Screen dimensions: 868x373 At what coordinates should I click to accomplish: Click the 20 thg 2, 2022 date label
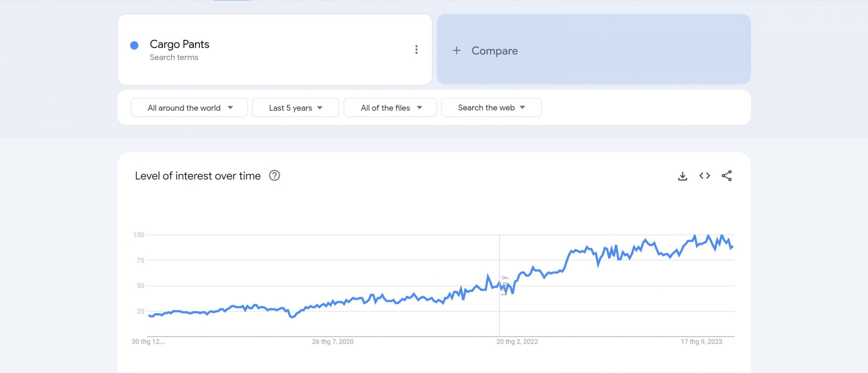click(517, 342)
